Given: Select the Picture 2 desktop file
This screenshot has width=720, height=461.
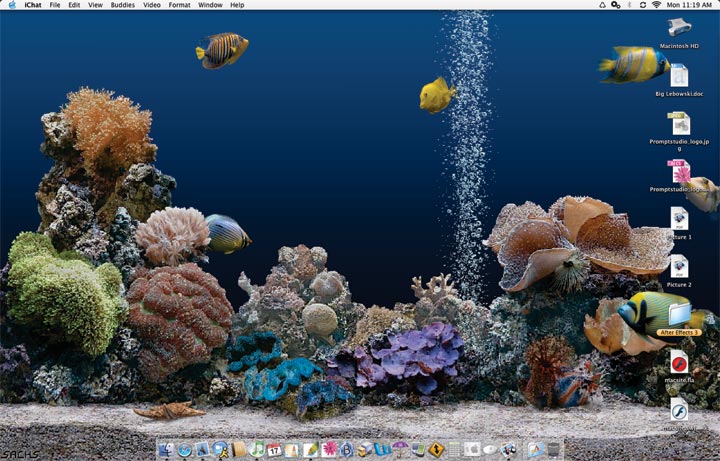Looking at the screenshot, I should [679, 266].
